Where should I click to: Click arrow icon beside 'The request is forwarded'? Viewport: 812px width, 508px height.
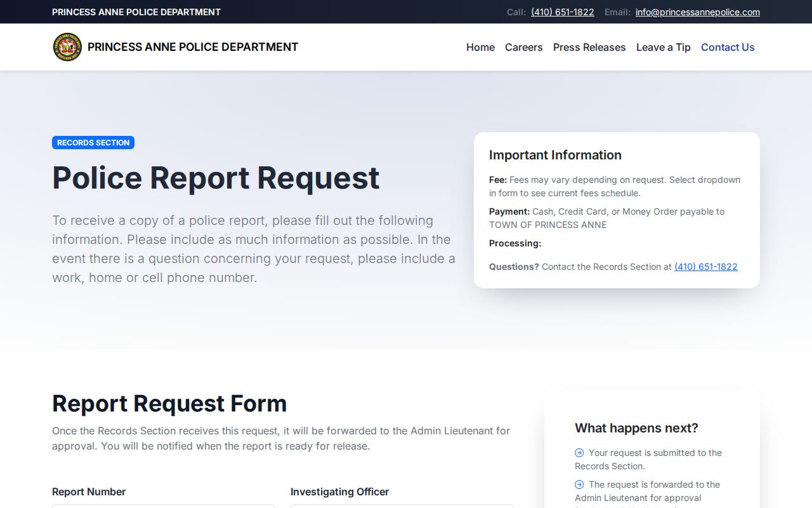tap(579, 485)
